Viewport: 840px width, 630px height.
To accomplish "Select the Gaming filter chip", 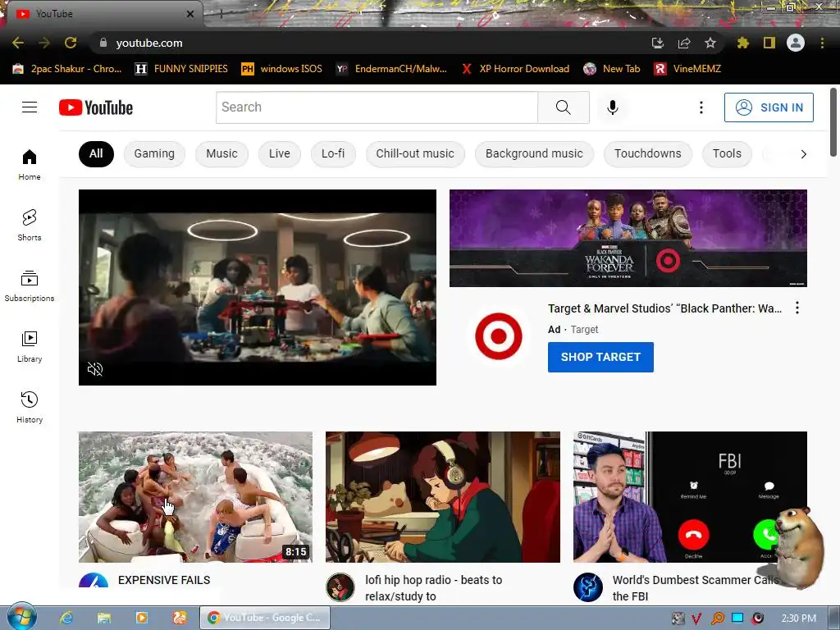I will tap(154, 153).
